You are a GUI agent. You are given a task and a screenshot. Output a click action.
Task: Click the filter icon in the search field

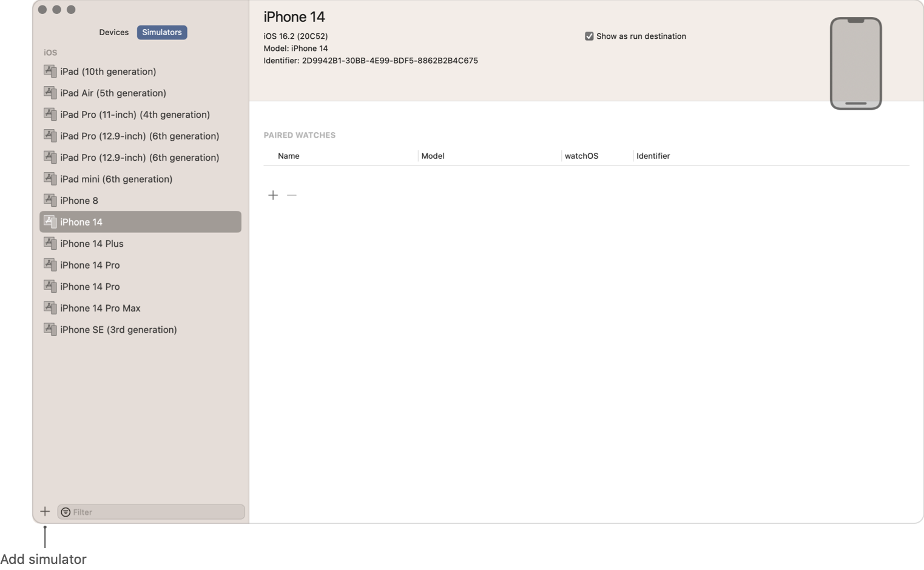click(x=66, y=512)
